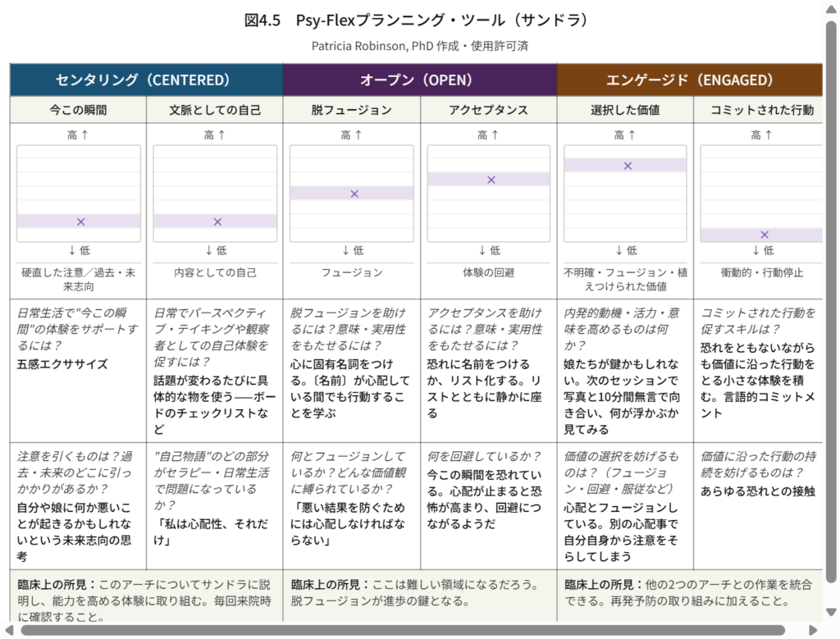Select the X marker in 脱フュージョン scale
The width and height of the screenshot is (840, 639).
point(354,194)
